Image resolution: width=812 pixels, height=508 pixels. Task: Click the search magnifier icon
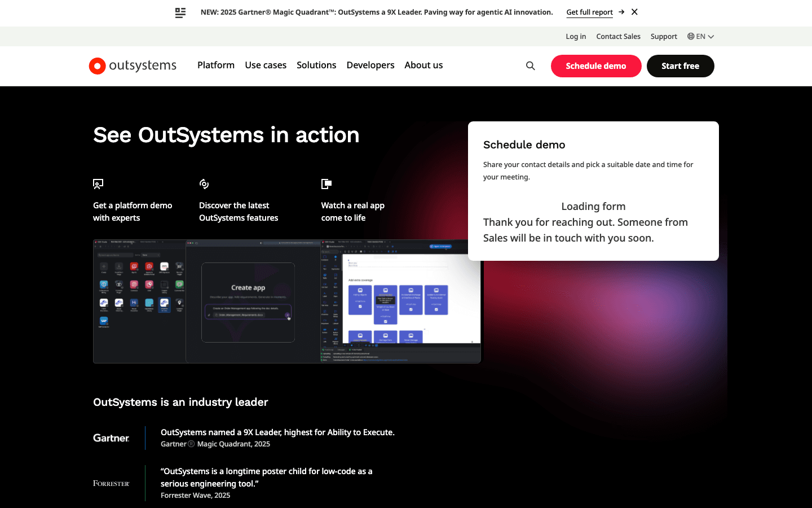pos(531,66)
